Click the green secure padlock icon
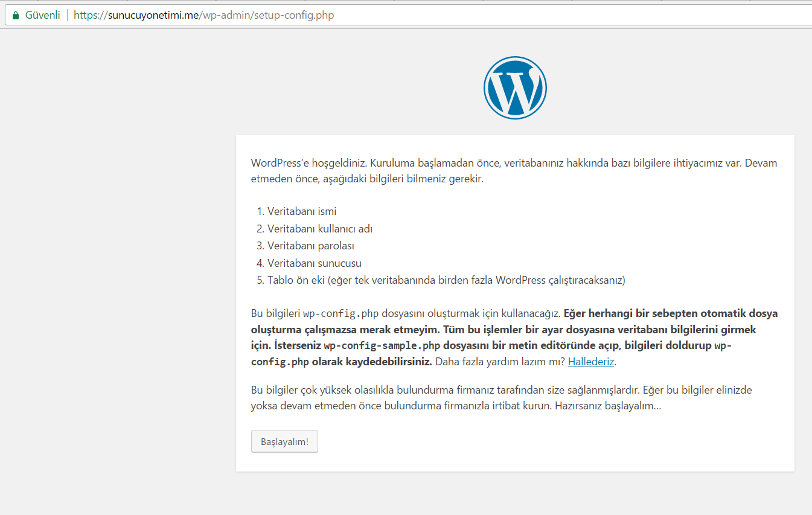 click(x=16, y=15)
